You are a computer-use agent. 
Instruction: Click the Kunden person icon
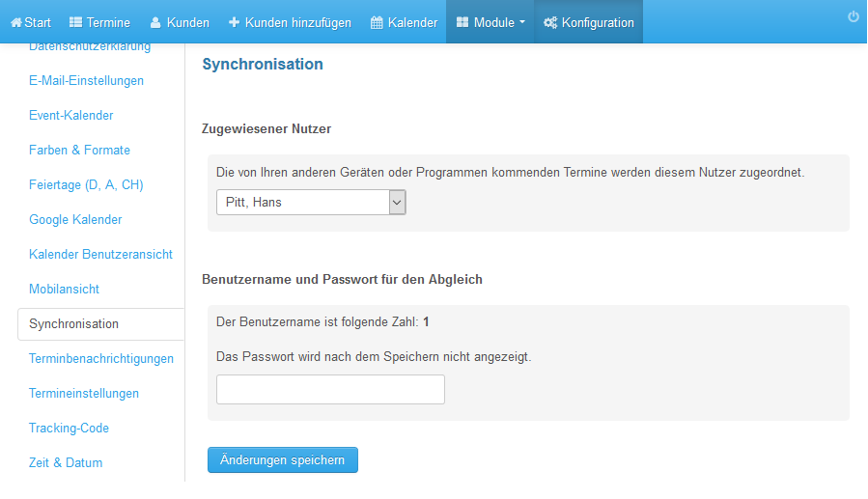pos(155,23)
